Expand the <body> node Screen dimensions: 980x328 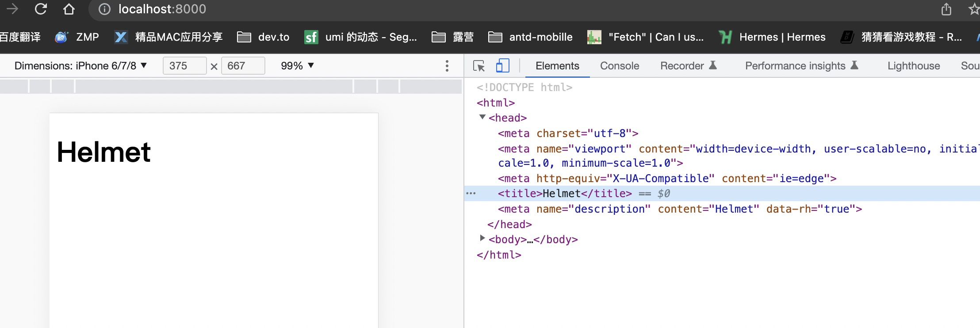[x=482, y=238]
